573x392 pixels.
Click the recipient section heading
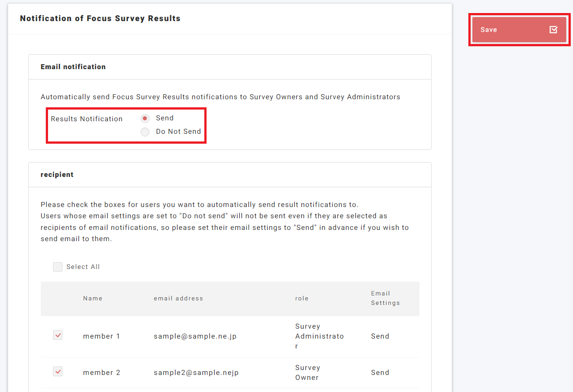tap(57, 175)
